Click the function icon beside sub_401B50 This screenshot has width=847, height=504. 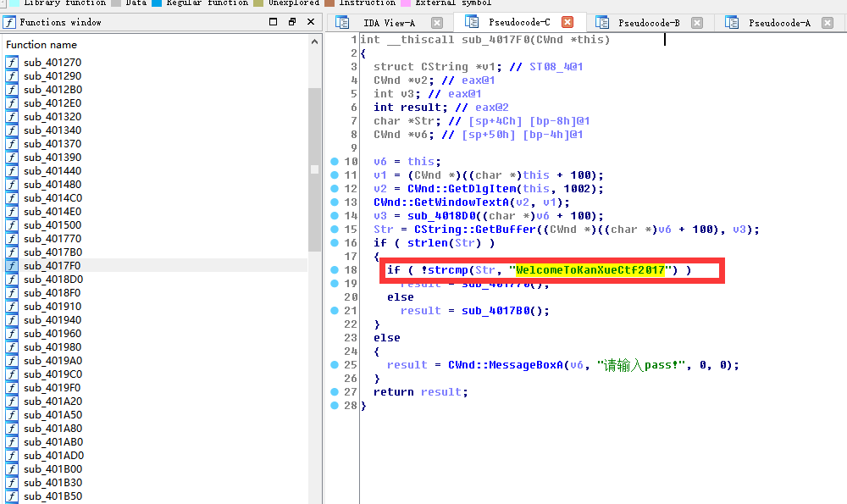(12, 496)
